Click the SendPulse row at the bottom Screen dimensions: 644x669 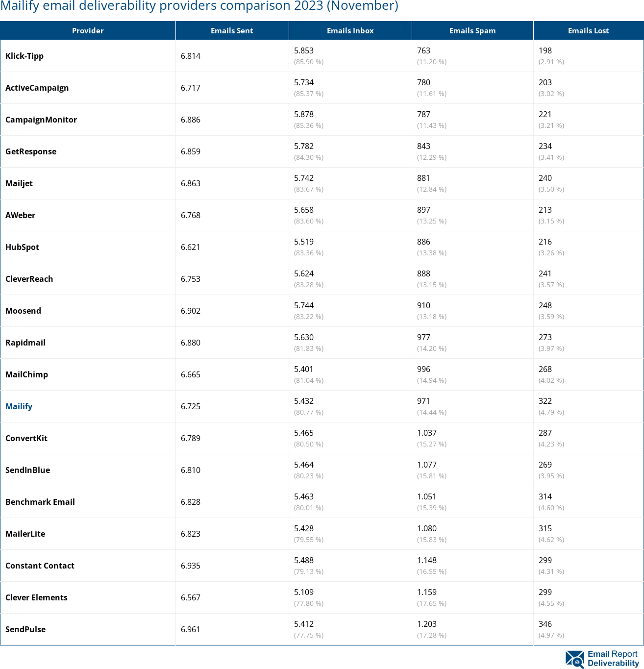point(25,629)
